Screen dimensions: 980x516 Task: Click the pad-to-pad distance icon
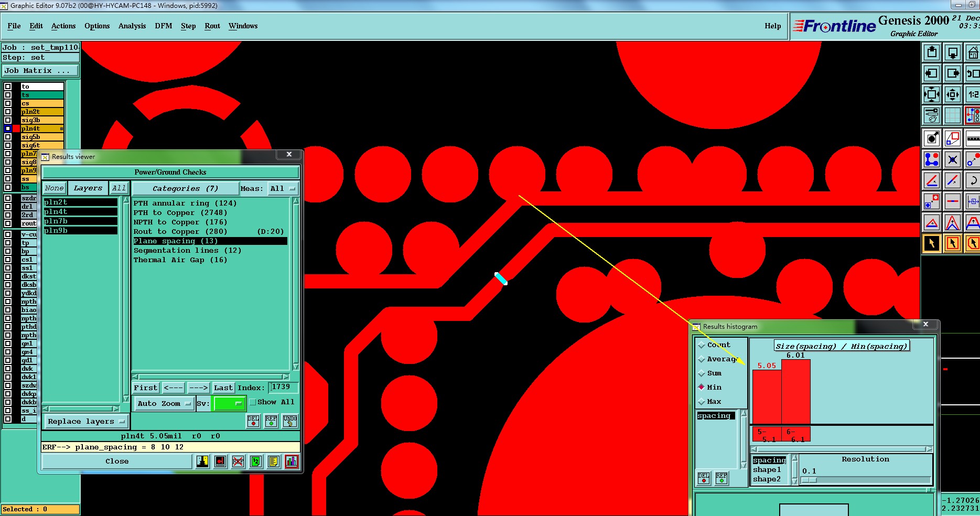932,201
